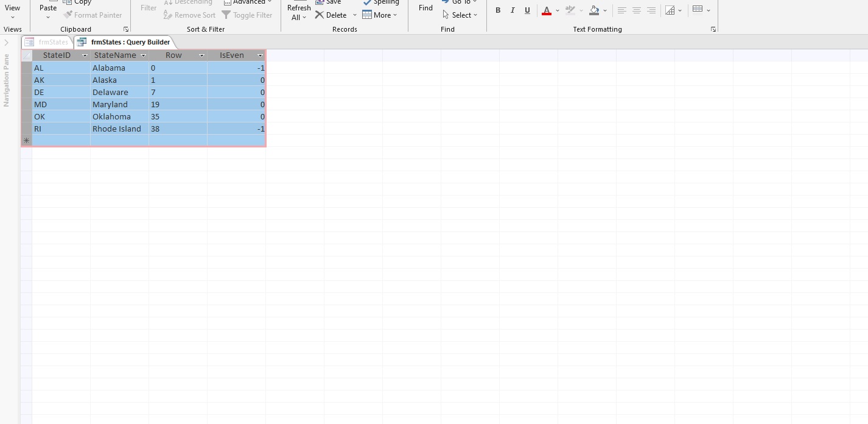Image resolution: width=868 pixels, height=424 pixels.
Task: Center align text
Action: 636,10
